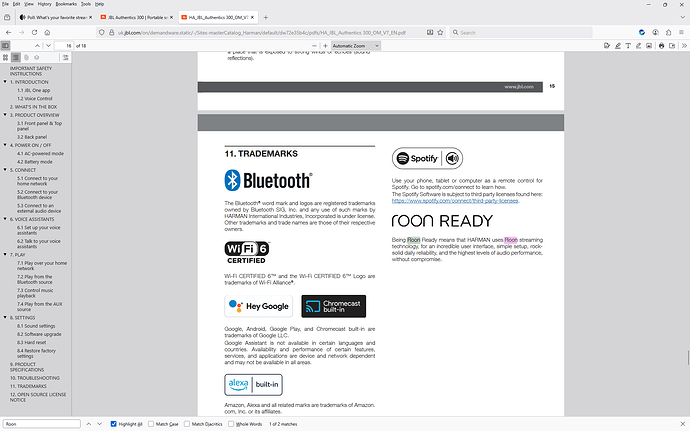
Task: Focus the find bar text field
Action: coord(41,424)
